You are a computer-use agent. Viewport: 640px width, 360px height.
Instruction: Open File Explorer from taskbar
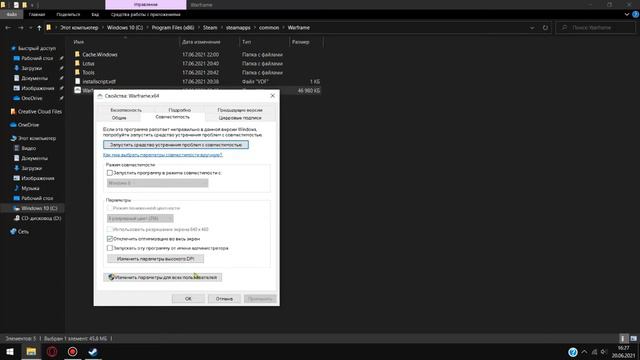point(31,351)
